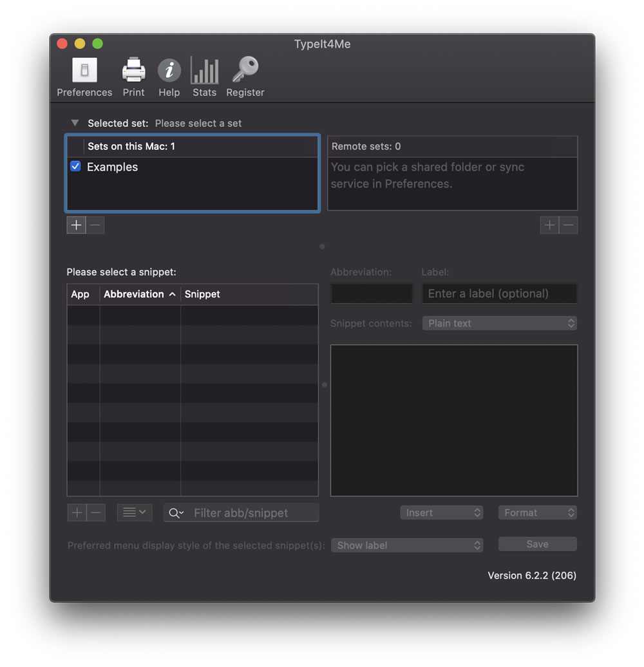
Task: Select the Examples set row
Action: point(193,167)
